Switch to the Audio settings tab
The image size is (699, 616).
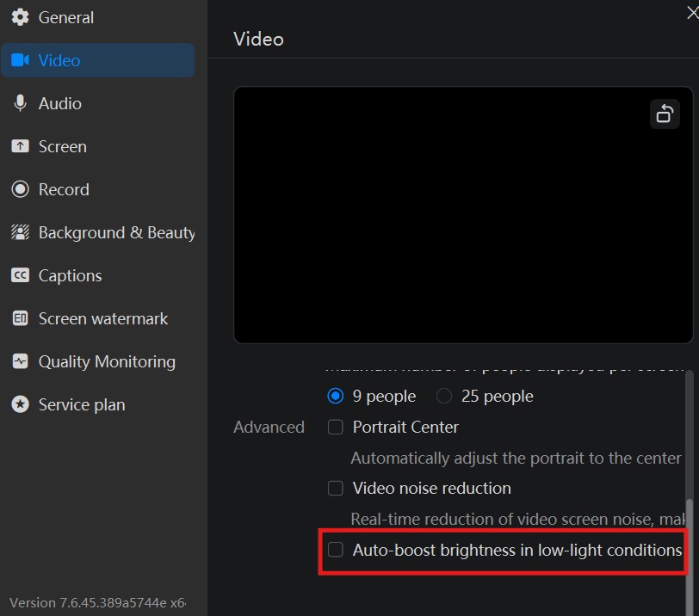60,103
